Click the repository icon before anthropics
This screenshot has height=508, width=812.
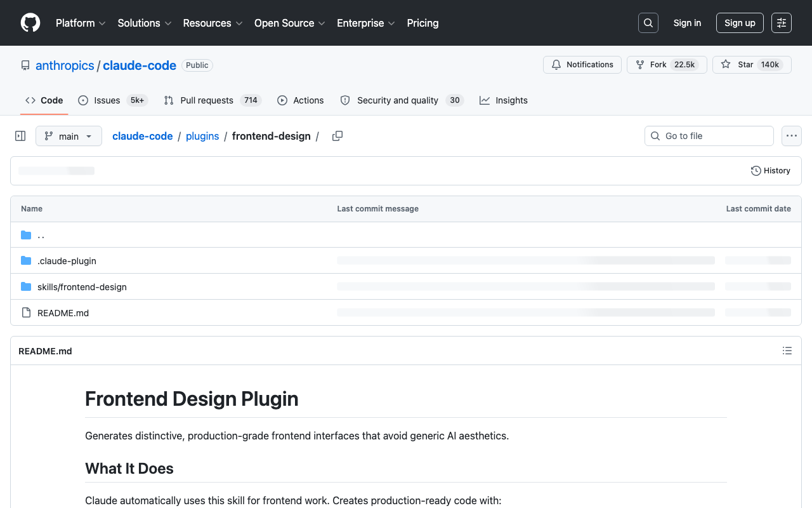click(25, 65)
